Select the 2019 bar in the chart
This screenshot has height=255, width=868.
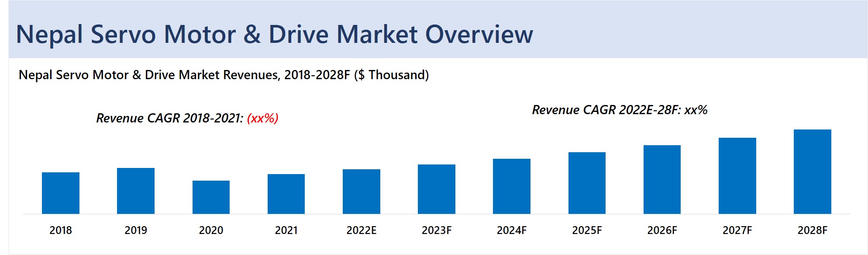pos(136,191)
